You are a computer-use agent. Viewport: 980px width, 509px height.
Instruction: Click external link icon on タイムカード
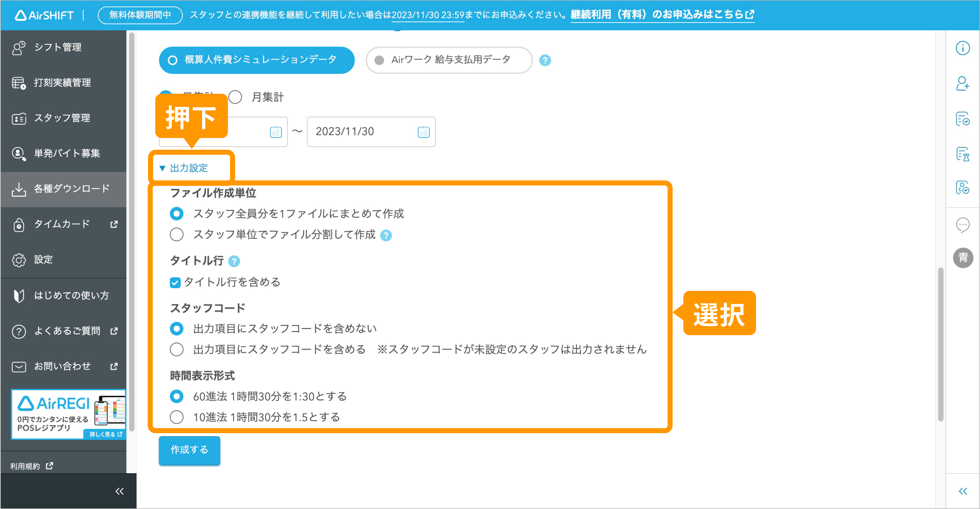114,224
